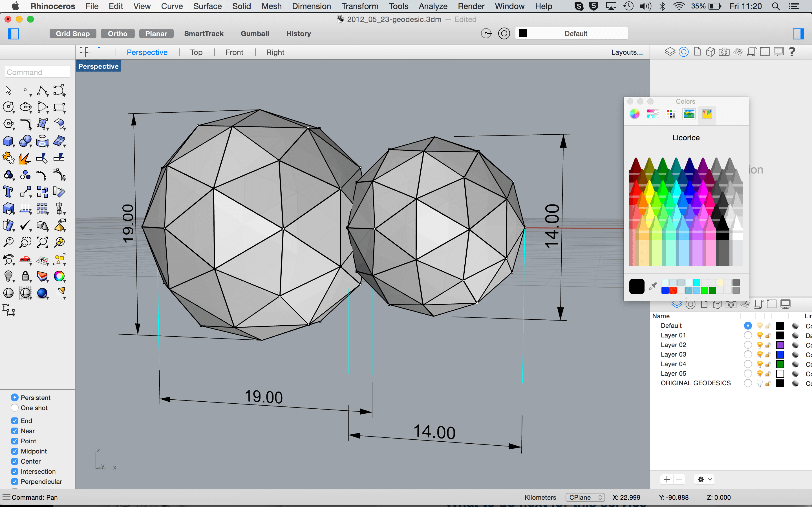Disable the Perpendicular snap checkbox
The image size is (812, 507).
click(15, 482)
